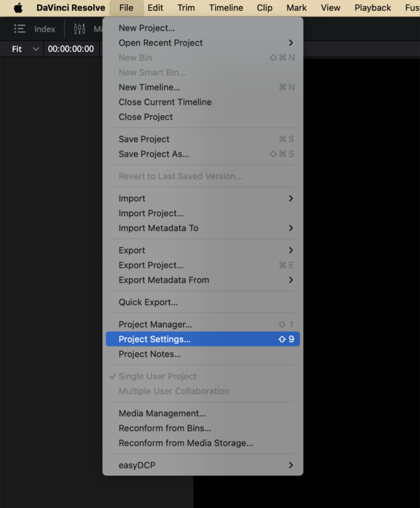Open the Fit zoom dropdown
420x508 pixels.
click(25, 49)
